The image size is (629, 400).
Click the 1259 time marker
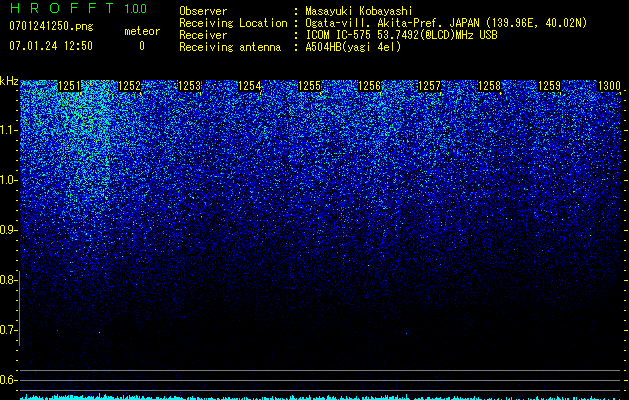[x=549, y=86]
